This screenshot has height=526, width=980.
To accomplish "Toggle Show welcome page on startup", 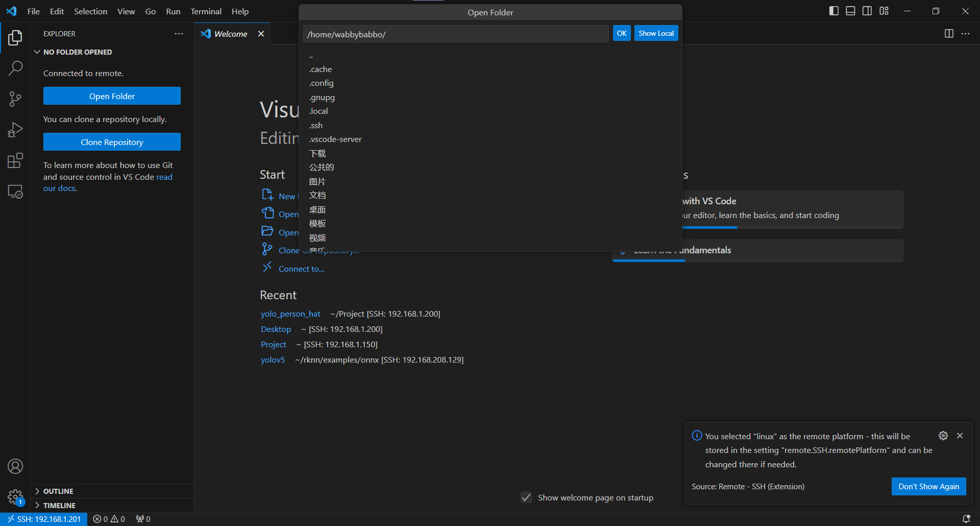I will click(x=526, y=497).
